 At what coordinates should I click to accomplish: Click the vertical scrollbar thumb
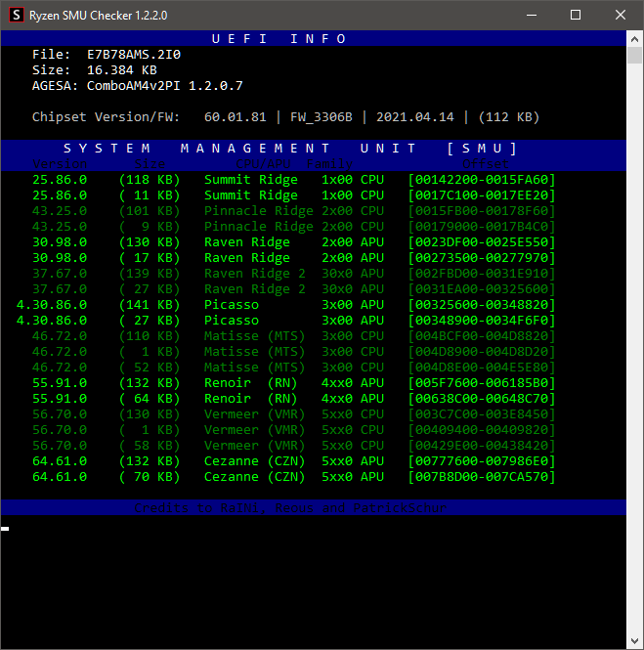click(x=634, y=55)
